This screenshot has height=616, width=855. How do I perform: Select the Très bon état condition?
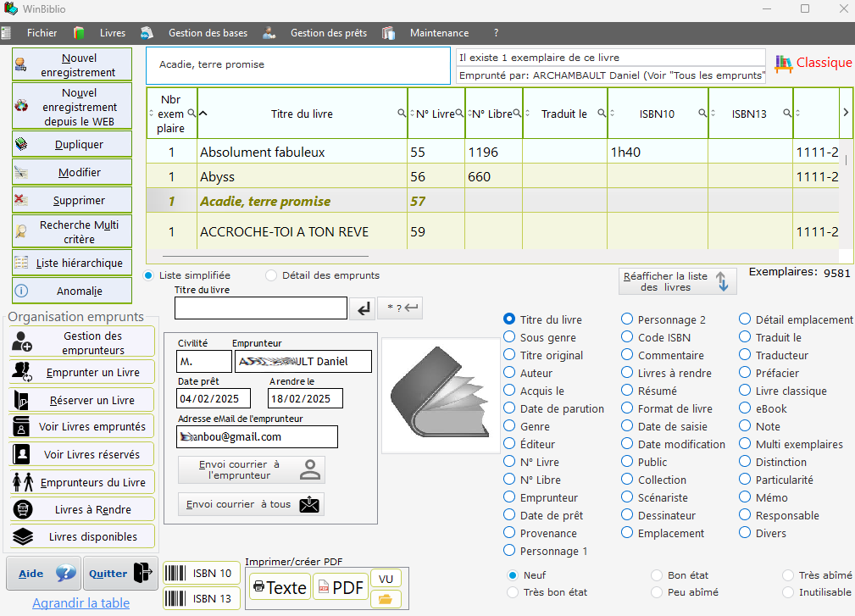(x=513, y=592)
